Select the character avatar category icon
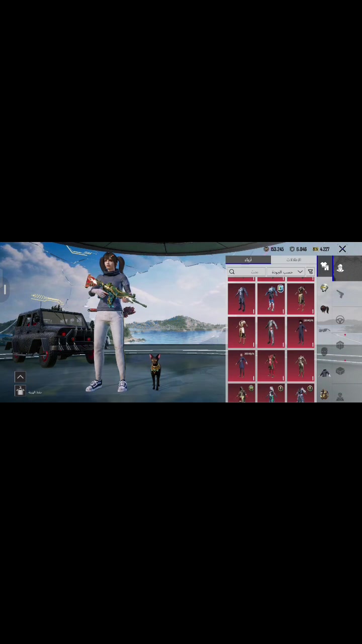This screenshot has width=362, height=644. pyautogui.click(x=340, y=268)
